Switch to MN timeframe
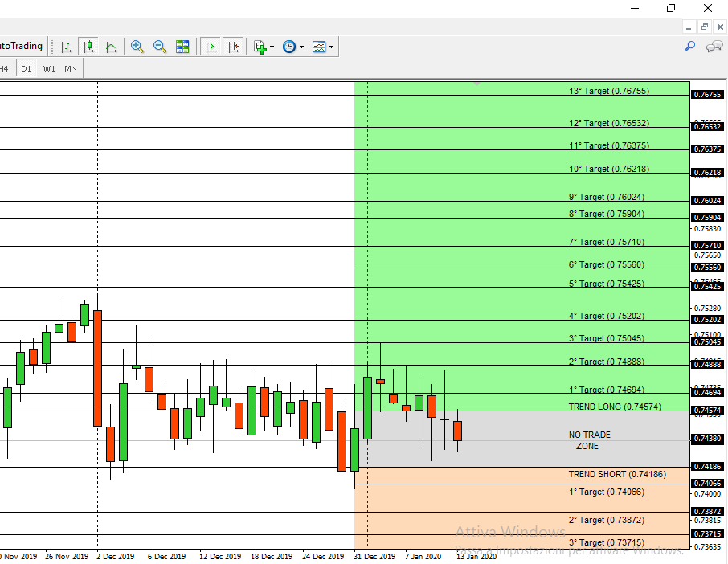The height and width of the screenshot is (564, 728). pyautogui.click(x=71, y=69)
